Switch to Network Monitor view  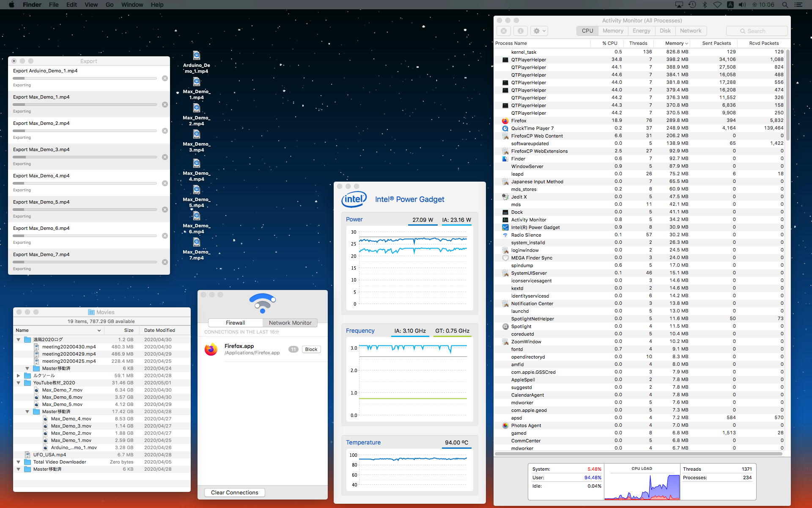click(x=290, y=323)
